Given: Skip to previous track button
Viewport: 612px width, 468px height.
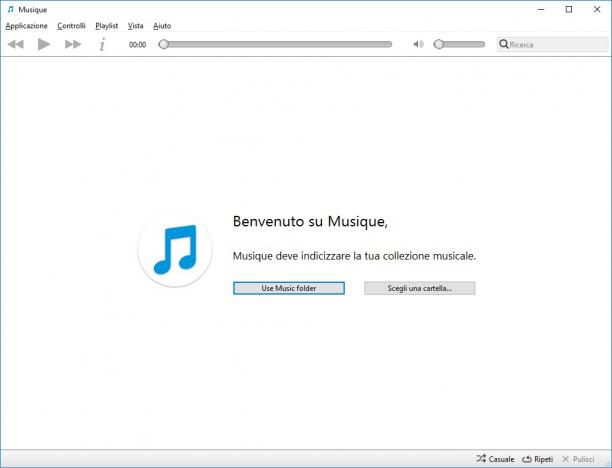Looking at the screenshot, I should tap(16, 44).
